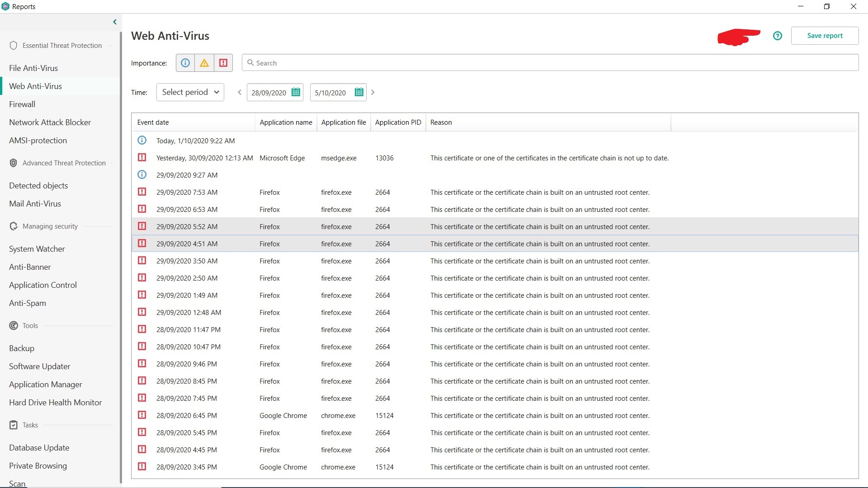Open the Firewall report
Screen dimensions: 868x488
(22, 104)
